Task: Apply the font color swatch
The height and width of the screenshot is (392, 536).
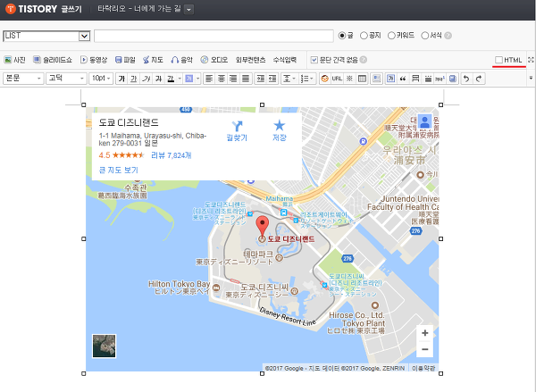Action: pos(171,79)
